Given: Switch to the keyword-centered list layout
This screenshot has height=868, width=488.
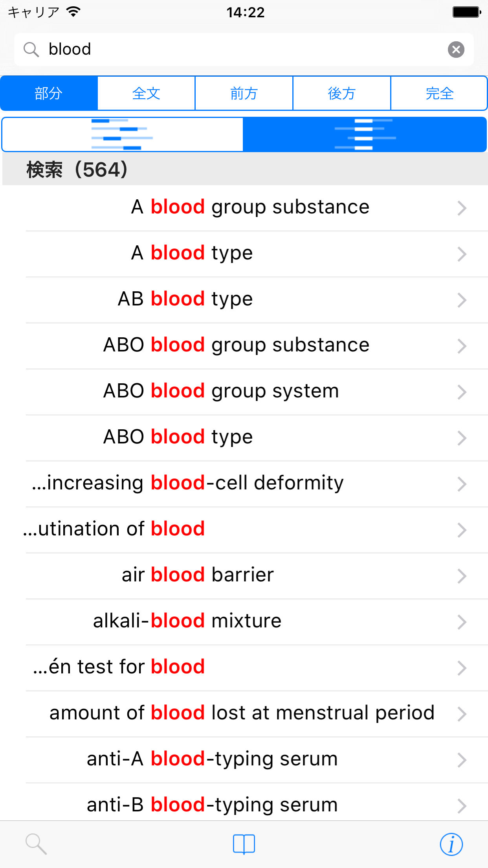Looking at the screenshot, I should pos(365,134).
